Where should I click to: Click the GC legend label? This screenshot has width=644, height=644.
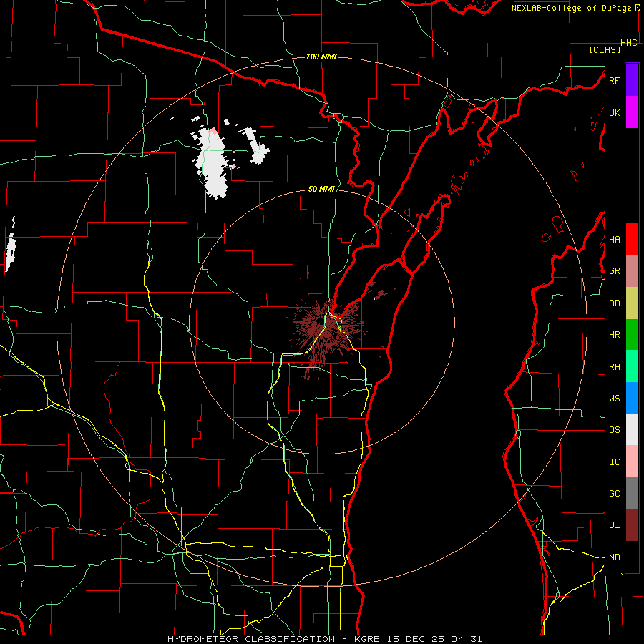point(614,494)
